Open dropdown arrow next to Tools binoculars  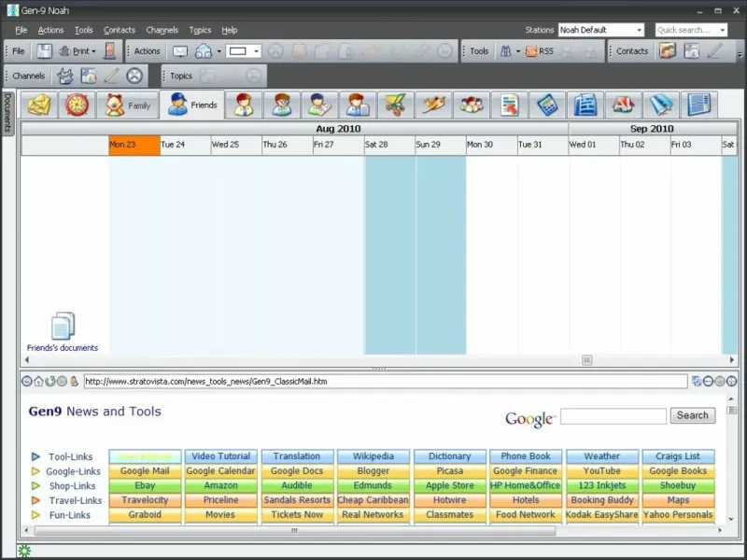518,51
